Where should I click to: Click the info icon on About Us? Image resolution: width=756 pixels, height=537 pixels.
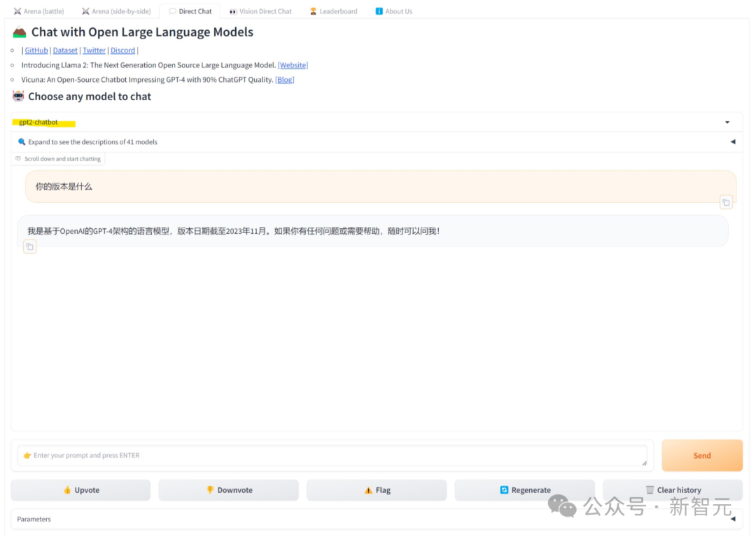coord(379,11)
